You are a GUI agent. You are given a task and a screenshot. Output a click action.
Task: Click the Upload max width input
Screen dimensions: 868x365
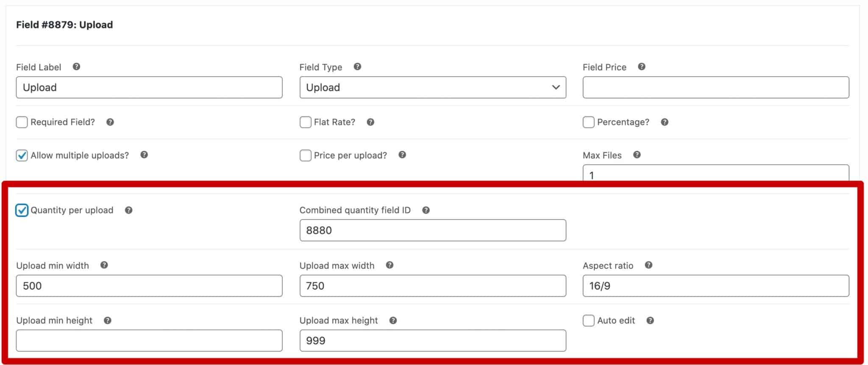pyautogui.click(x=433, y=286)
